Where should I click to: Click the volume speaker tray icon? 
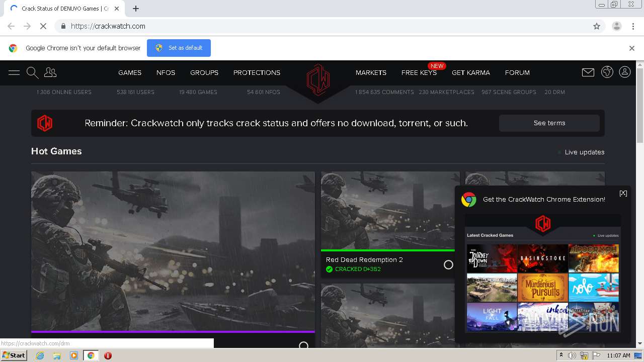point(572,355)
